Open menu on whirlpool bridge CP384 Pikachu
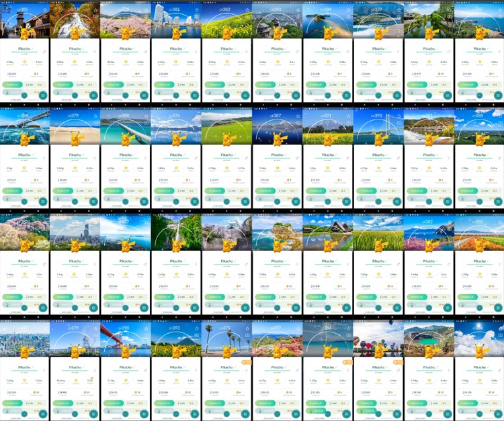Screen dimensions: 504x421 [43, 201]
